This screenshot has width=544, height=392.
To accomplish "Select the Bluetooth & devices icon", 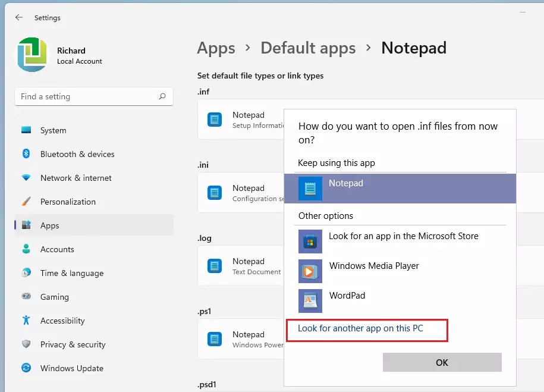I will coord(27,154).
